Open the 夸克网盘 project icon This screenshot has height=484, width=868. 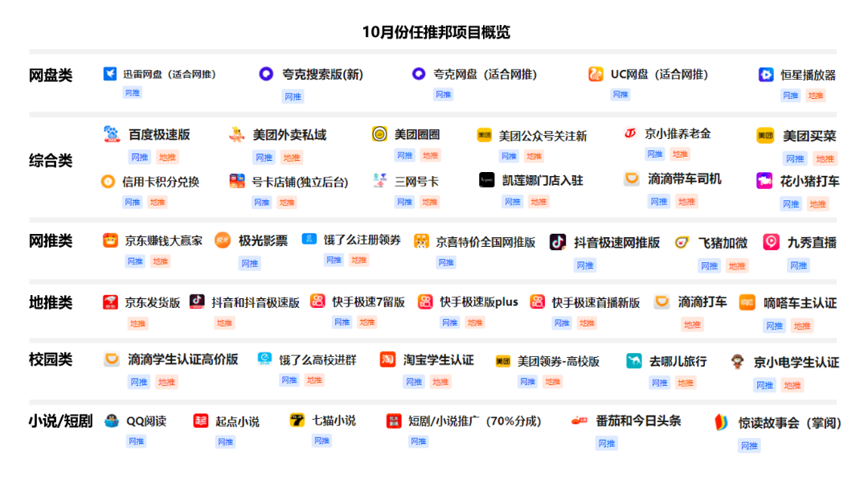(419, 74)
